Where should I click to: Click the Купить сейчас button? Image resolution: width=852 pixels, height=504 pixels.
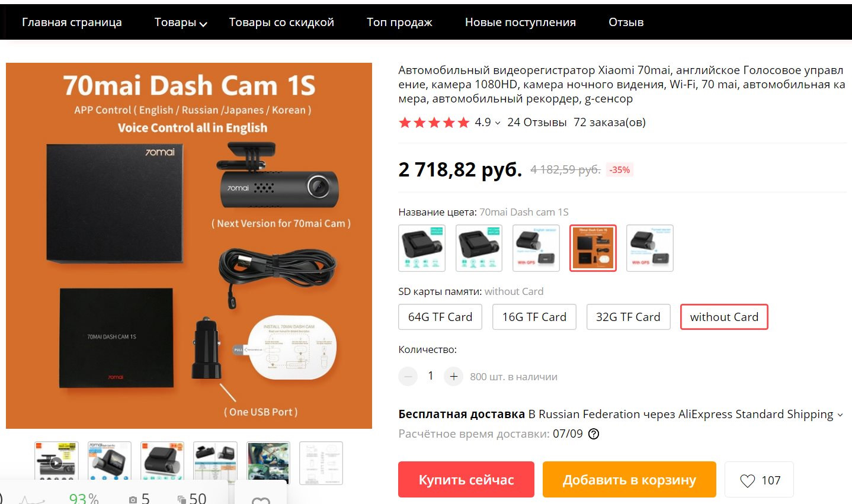pos(466,480)
